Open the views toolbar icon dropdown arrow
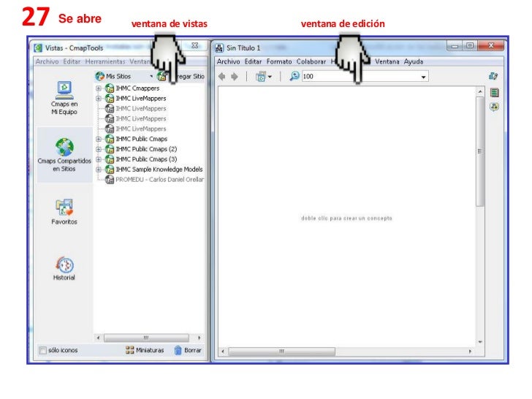This screenshot has height=399, width=532. click(x=270, y=77)
